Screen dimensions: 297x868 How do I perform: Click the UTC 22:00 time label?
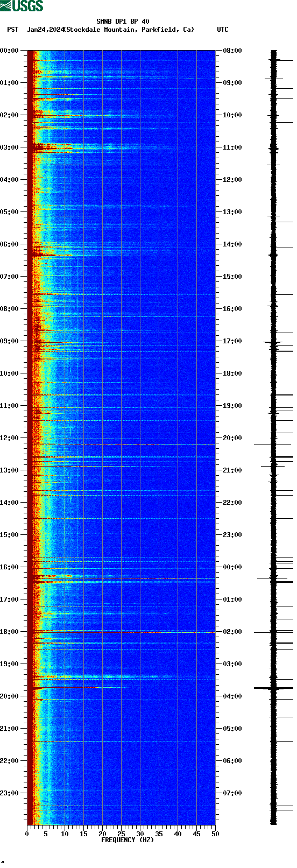point(232,503)
